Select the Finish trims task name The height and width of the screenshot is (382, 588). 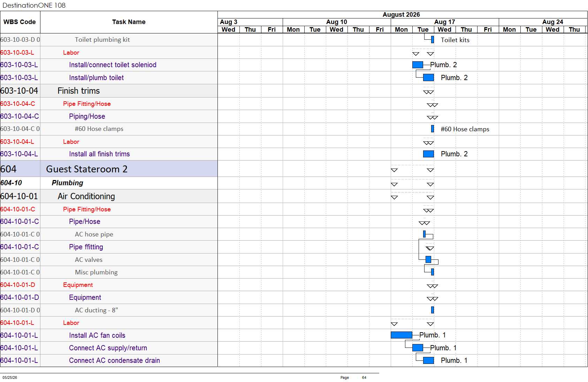click(78, 91)
